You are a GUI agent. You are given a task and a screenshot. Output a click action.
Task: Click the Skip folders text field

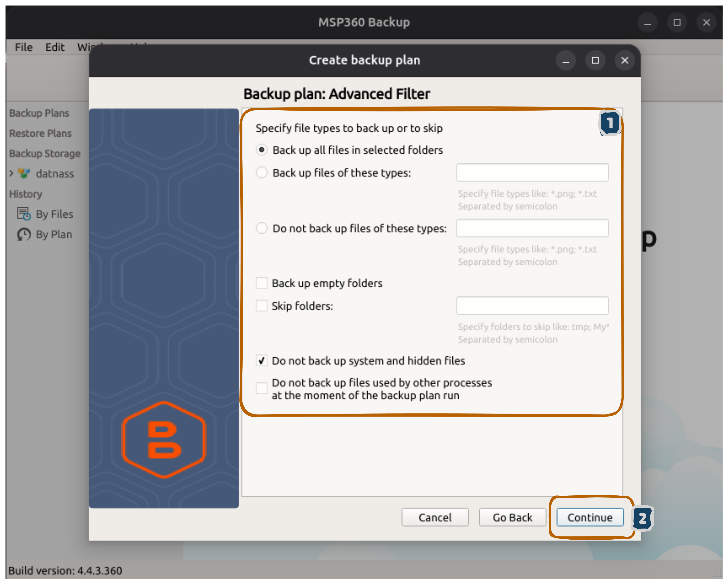[532, 306]
